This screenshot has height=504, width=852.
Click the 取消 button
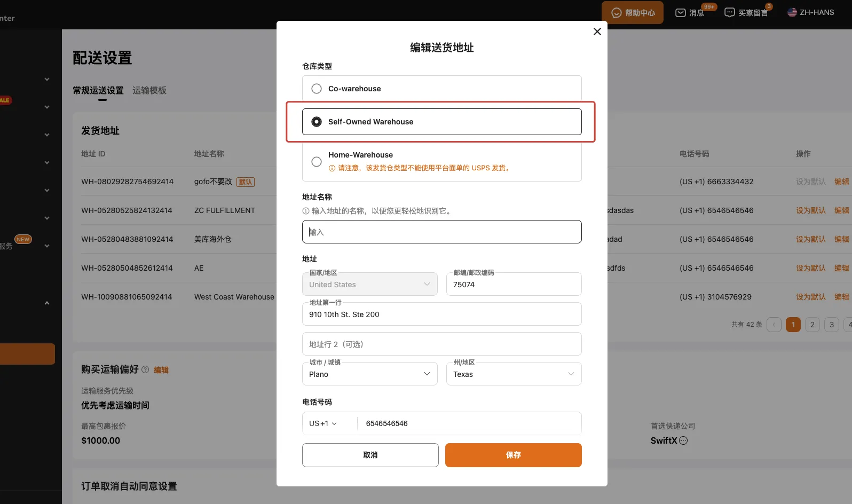370,455
